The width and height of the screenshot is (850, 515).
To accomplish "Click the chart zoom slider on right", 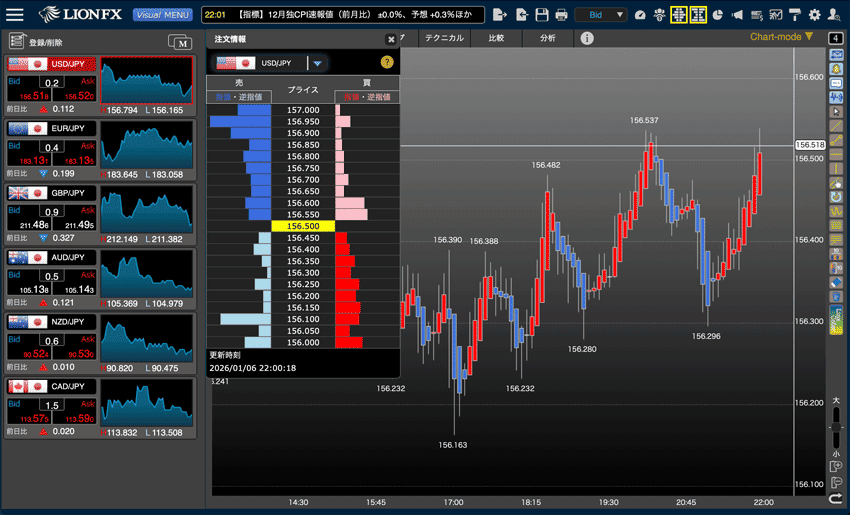I will [x=836, y=440].
